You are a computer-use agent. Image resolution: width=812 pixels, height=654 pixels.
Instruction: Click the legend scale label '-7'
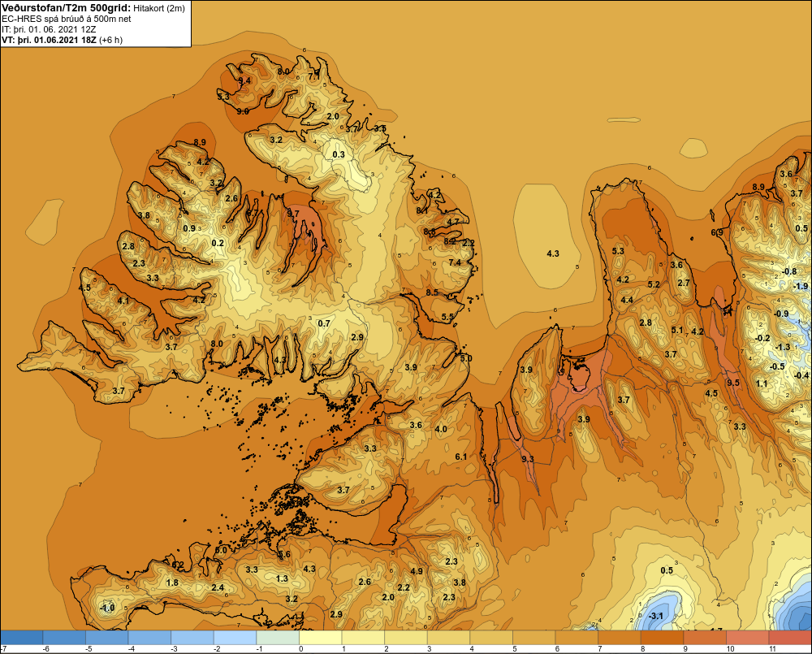pyautogui.click(x=3, y=649)
